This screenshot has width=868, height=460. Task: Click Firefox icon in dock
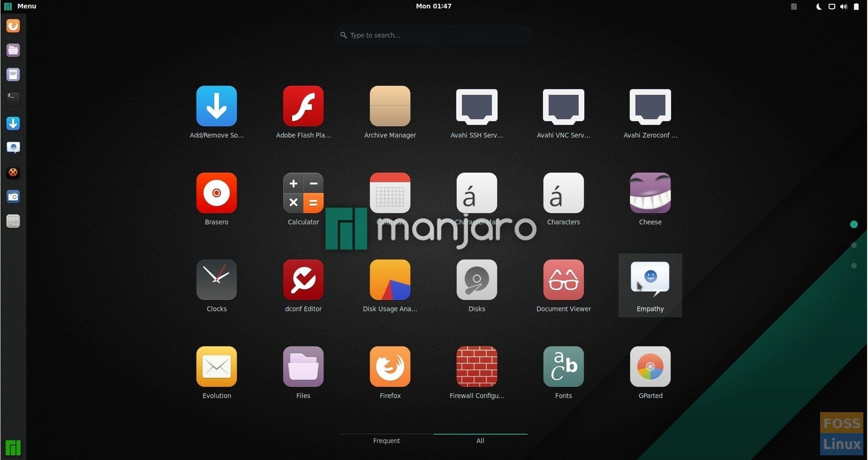pos(13,26)
